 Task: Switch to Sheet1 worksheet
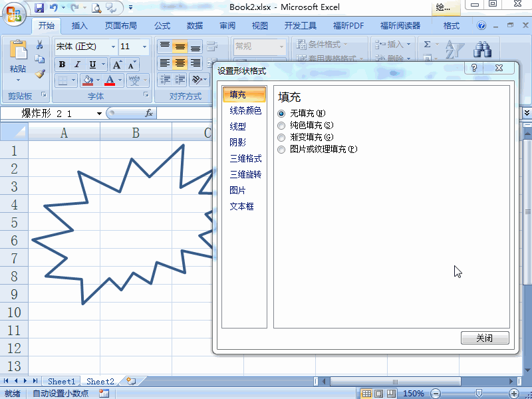(61, 381)
